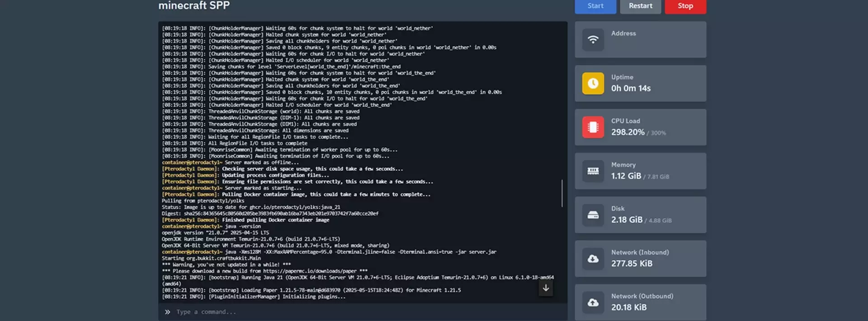This screenshot has height=321, width=868.
Task: Click the 298.20% CPU Load reading
Action: point(627,132)
